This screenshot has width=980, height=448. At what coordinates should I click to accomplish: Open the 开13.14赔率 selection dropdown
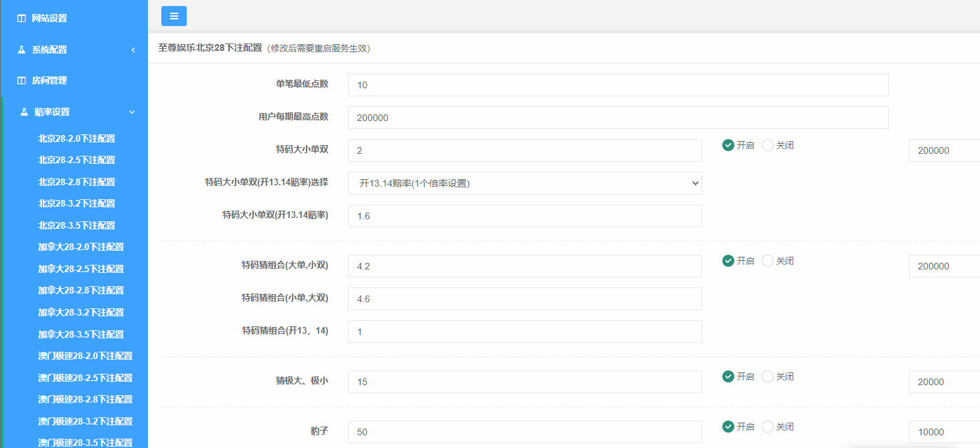(525, 183)
